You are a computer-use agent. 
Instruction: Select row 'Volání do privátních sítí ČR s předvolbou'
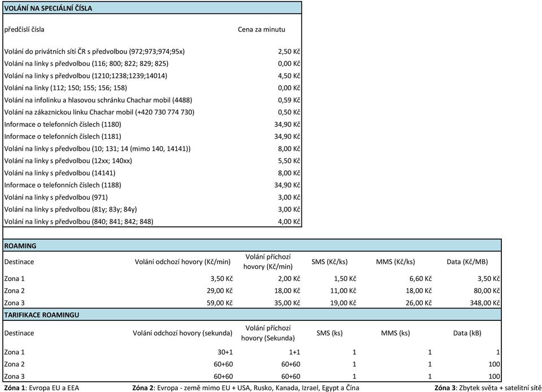pyautogui.click(x=152, y=51)
